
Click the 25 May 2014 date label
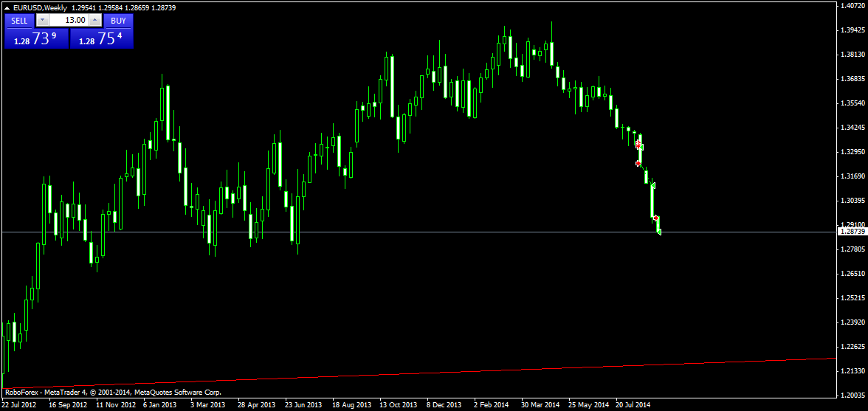(588, 404)
